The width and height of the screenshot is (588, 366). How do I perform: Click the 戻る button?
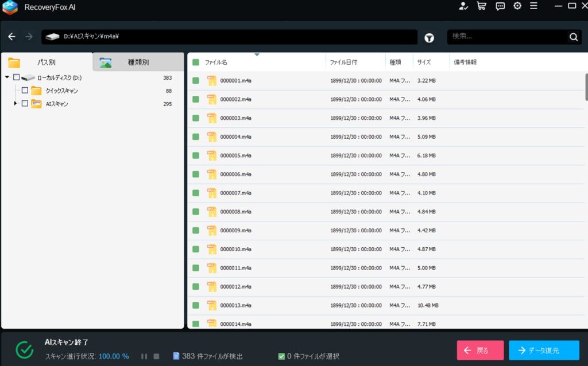click(x=480, y=351)
